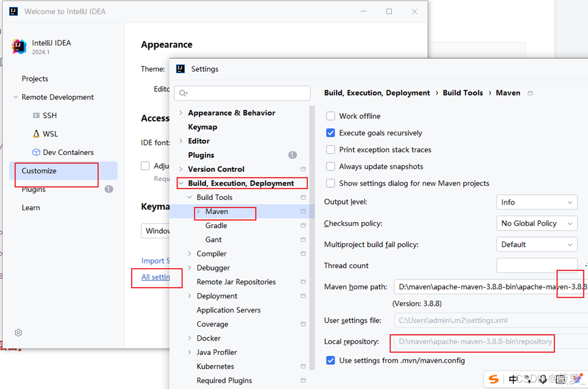
Task: Click the All settings link
Action: (x=156, y=277)
